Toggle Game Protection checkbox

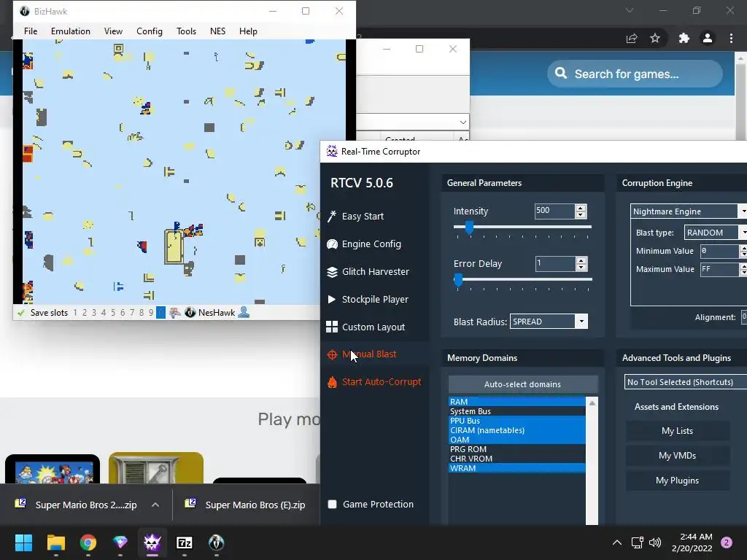pyautogui.click(x=333, y=505)
